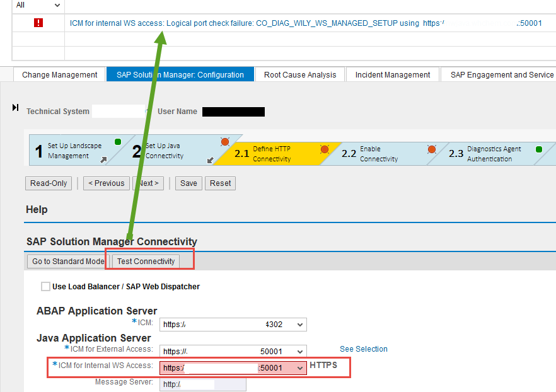Click the red status indicator on step 2
556x392 pixels.
coord(225,142)
